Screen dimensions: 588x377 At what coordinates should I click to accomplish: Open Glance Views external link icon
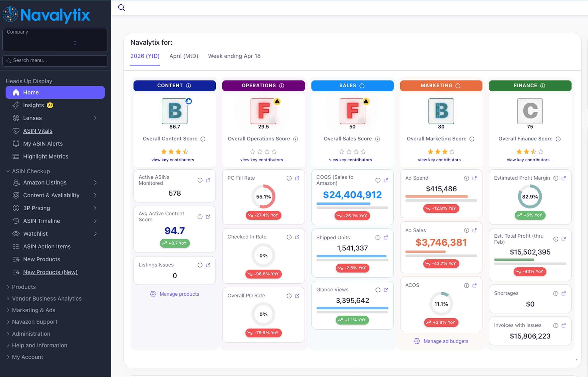coord(386,290)
